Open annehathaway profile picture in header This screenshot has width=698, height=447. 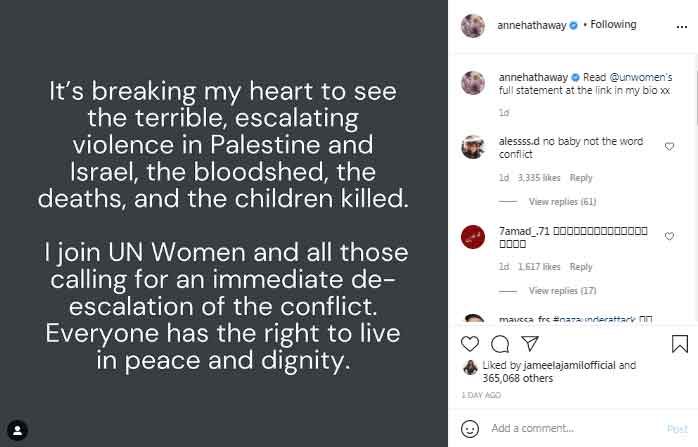click(x=473, y=25)
